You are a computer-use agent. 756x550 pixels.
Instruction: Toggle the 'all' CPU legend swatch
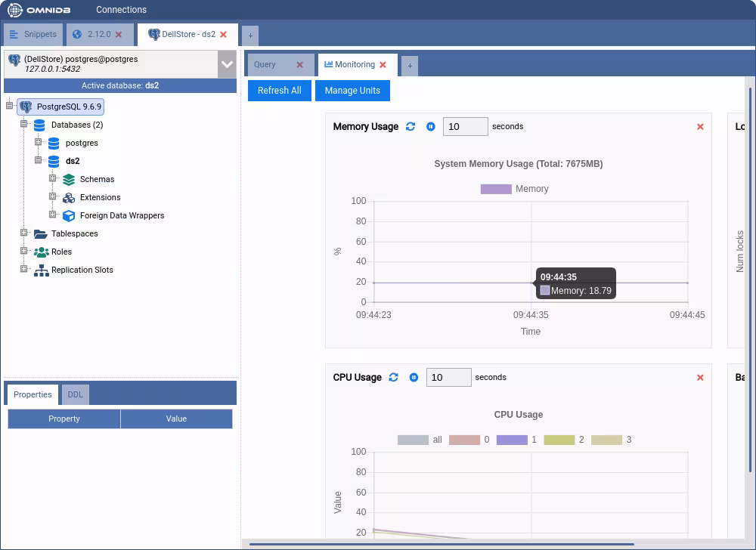tap(414, 440)
